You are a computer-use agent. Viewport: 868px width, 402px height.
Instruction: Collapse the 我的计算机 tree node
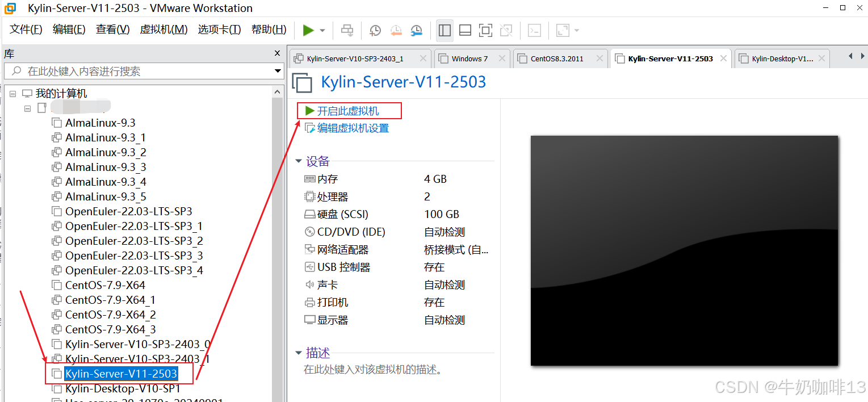[x=13, y=93]
